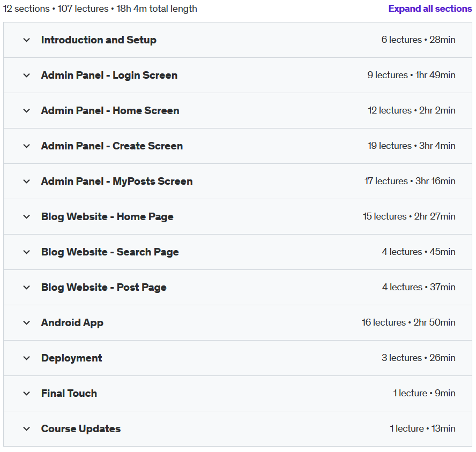The height and width of the screenshot is (452, 476).
Task: Click the '1 lecture • 13min' text
Action: click(x=422, y=428)
